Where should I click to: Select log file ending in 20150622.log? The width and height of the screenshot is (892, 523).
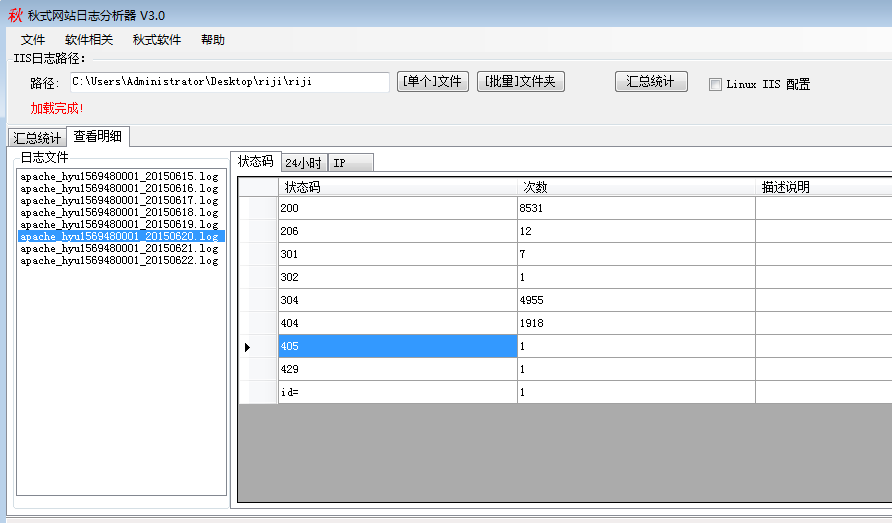click(x=119, y=261)
